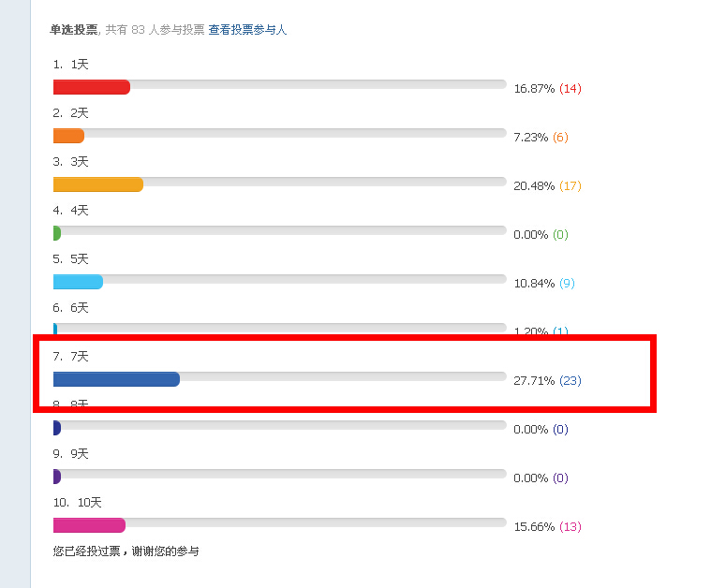Viewport: 711px width, 588px height.
Task: Click the option label 3. 3天
Action: [71, 162]
